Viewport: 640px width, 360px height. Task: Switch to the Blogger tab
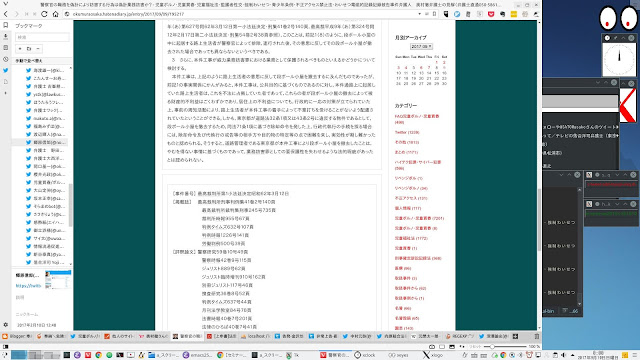(17, 336)
